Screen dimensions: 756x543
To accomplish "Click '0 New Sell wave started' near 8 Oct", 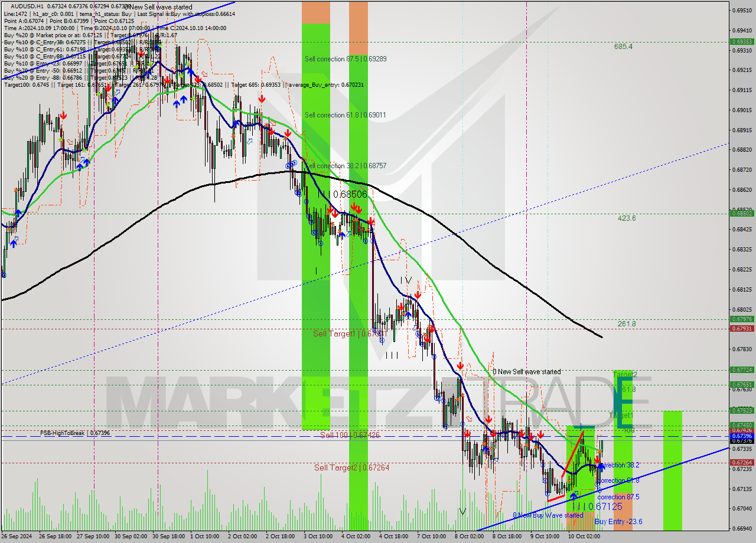I will coord(527,372).
